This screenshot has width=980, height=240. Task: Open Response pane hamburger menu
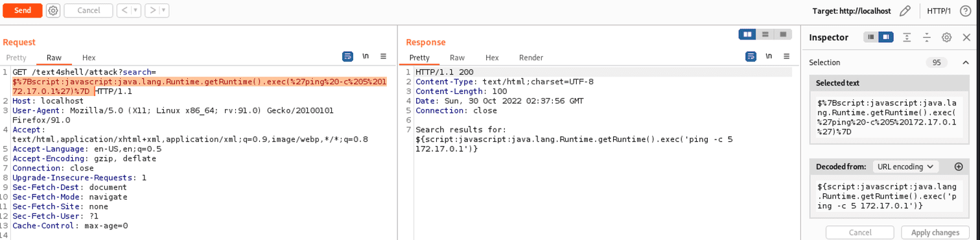pos(786,57)
